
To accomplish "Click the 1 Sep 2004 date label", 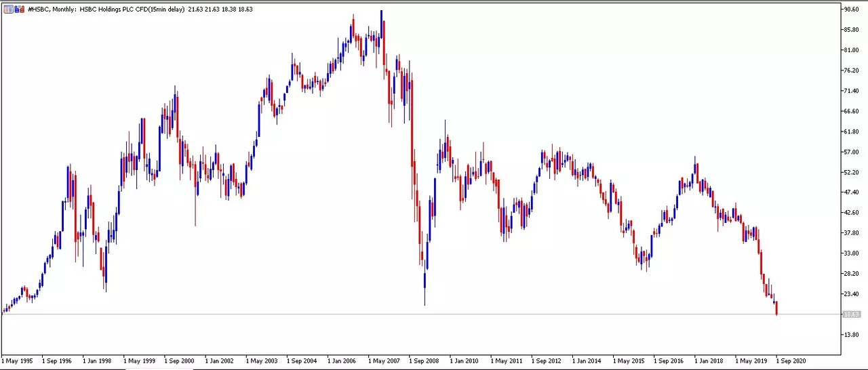I will click(x=302, y=361).
